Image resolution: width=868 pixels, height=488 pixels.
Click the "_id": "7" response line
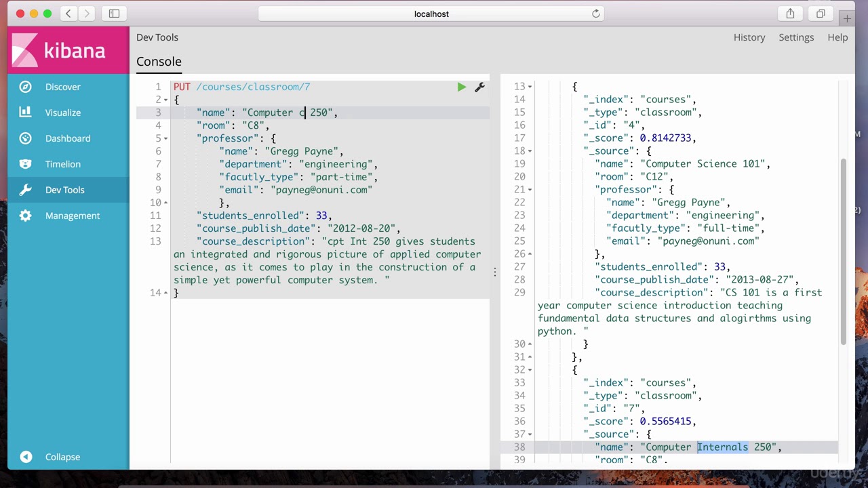coord(614,409)
